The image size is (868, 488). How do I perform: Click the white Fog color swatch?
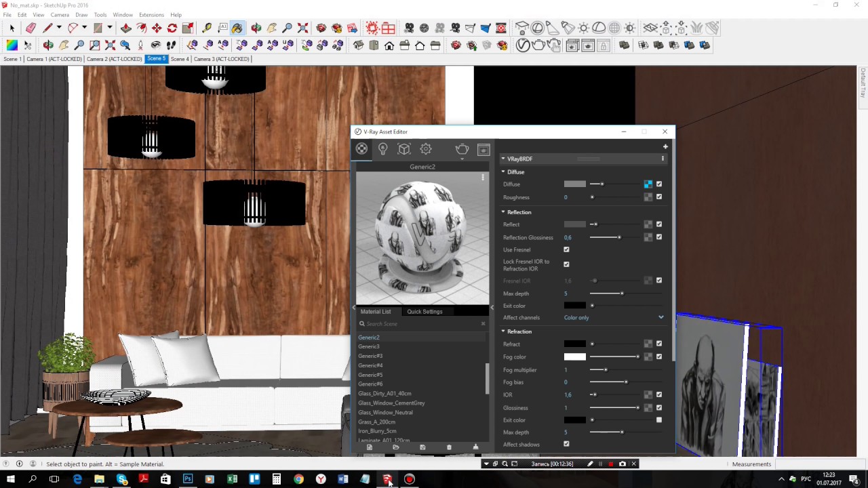574,357
